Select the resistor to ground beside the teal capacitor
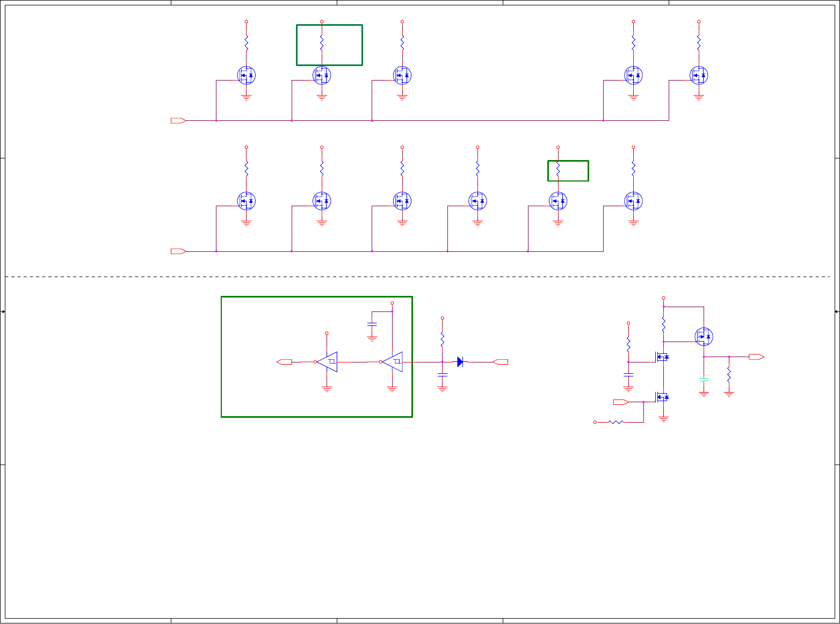 click(729, 375)
